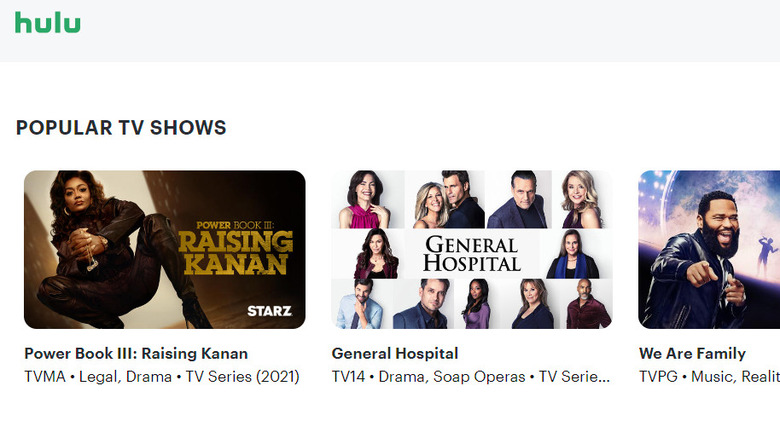
Task: Click the green Hulu logo
Action: pyautogui.click(x=48, y=22)
